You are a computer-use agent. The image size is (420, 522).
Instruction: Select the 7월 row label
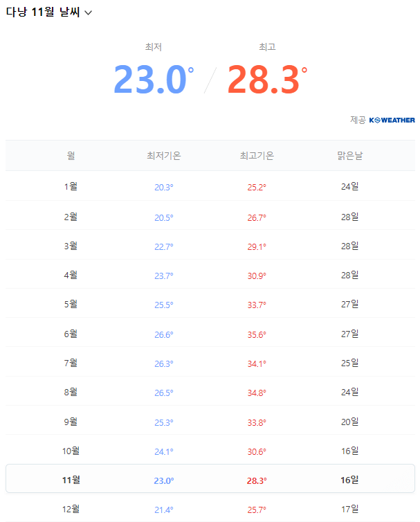click(x=71, y=363)
